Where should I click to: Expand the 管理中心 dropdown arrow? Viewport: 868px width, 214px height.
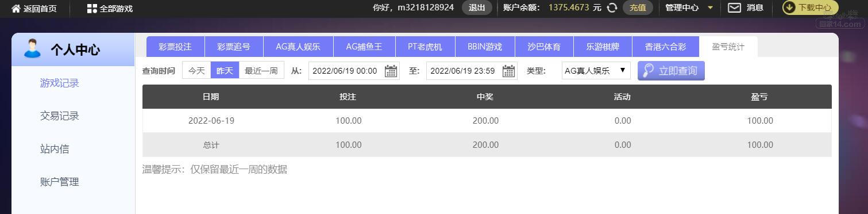coord(710,8)
